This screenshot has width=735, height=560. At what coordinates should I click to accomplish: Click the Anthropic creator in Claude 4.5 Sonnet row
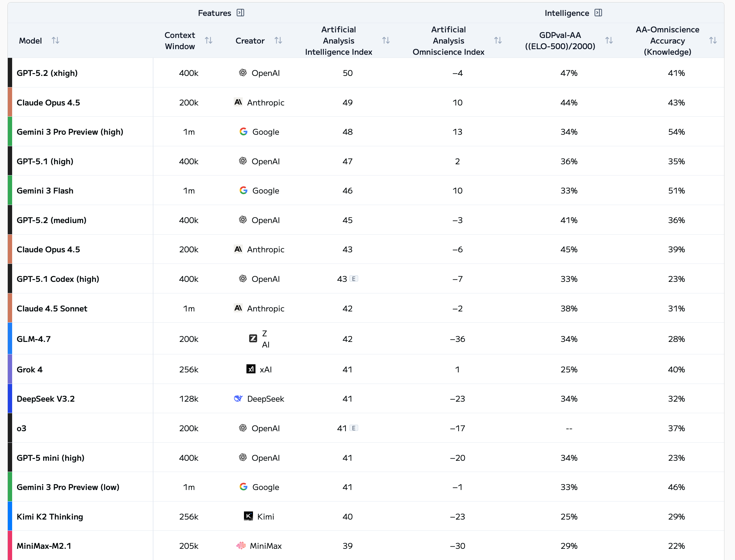[265, 308]
